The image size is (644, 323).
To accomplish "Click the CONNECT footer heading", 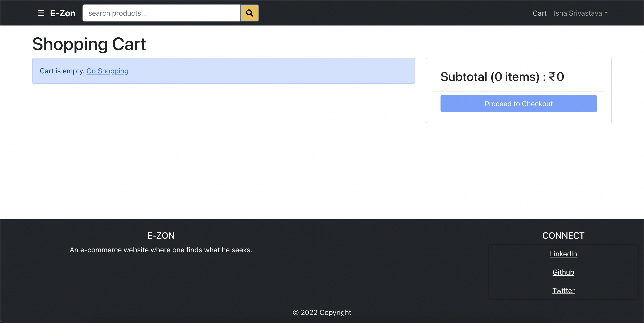I will pyautogui.click(x=563, y=236).
